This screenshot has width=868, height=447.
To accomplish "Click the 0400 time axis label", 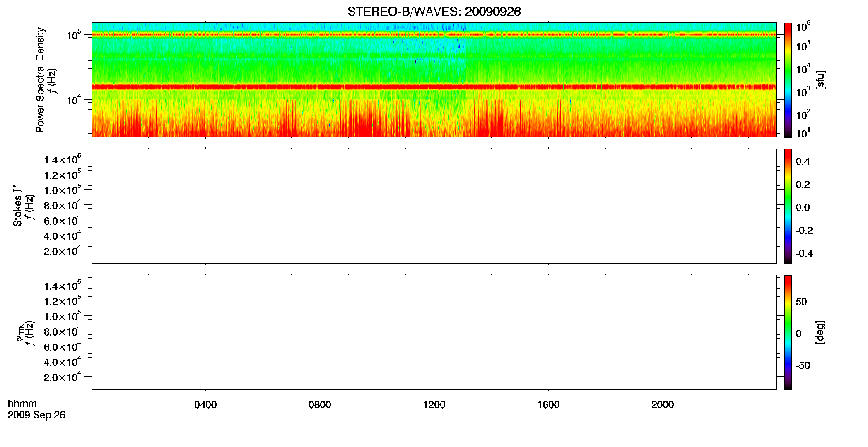I will tap(205, 405).
